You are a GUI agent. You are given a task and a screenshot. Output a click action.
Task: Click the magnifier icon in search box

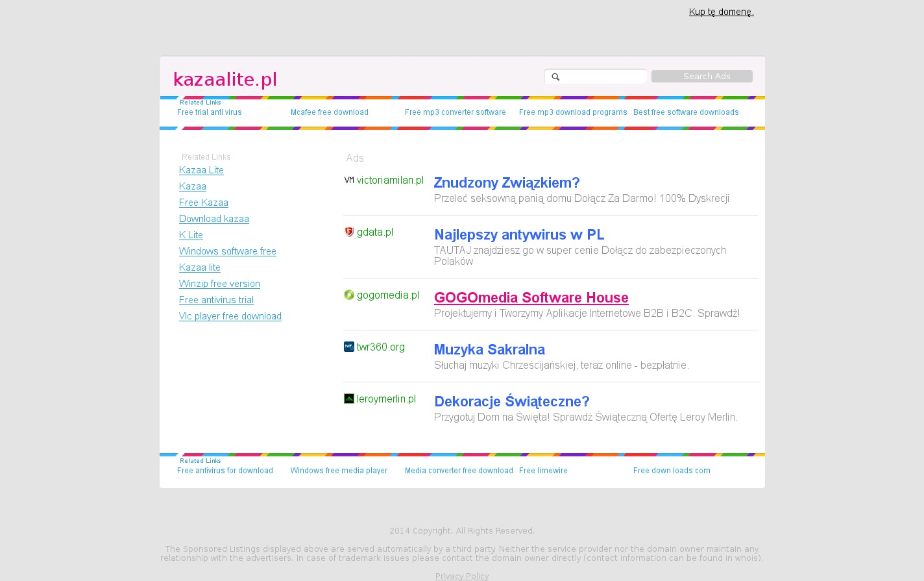[x=555, y=77]
